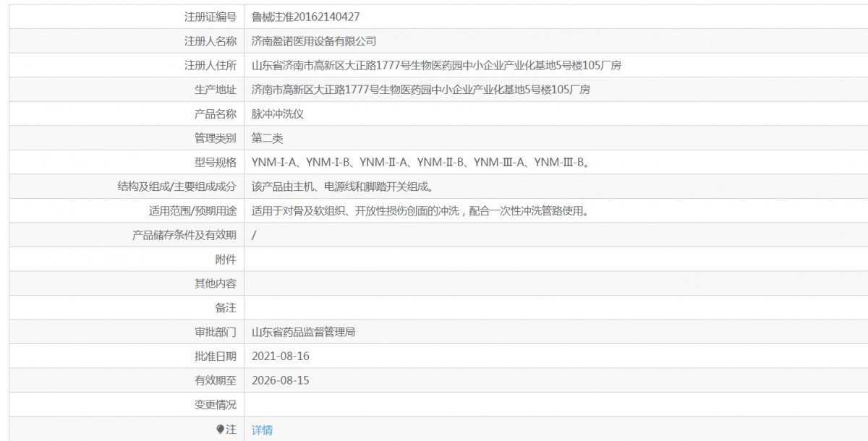Click the 生产地址 address value
868x441 pixels.
click(421, 90)
